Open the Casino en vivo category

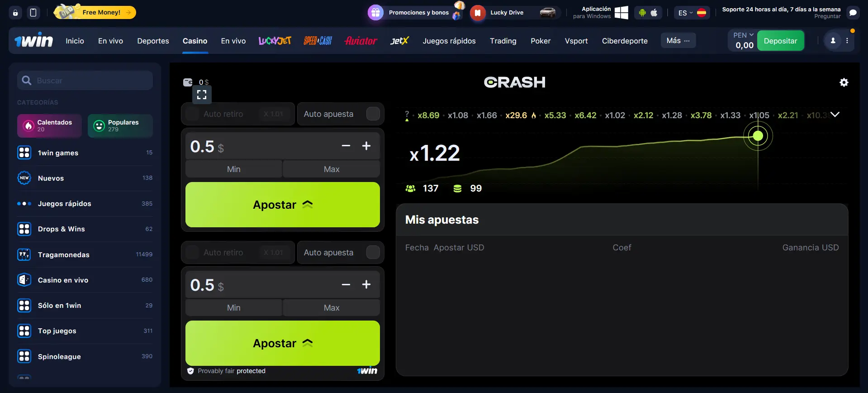pyautogui.click(x=85, y=280)
